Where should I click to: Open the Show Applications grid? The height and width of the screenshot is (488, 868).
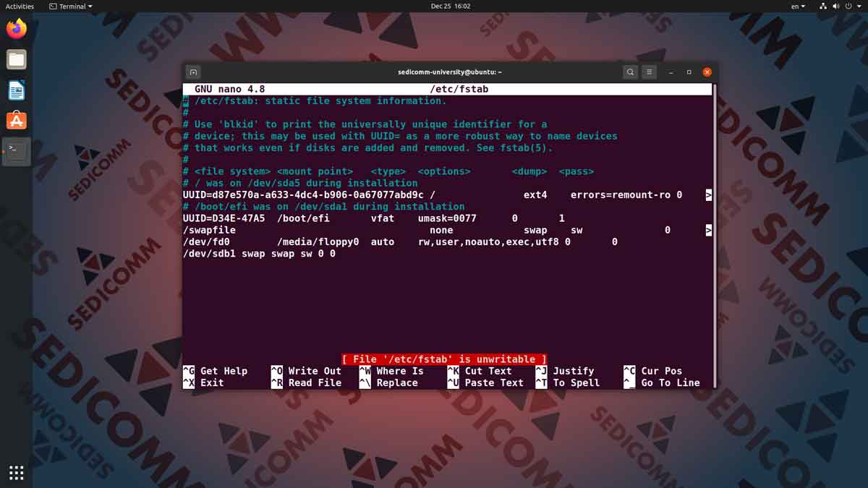[16, 472]
